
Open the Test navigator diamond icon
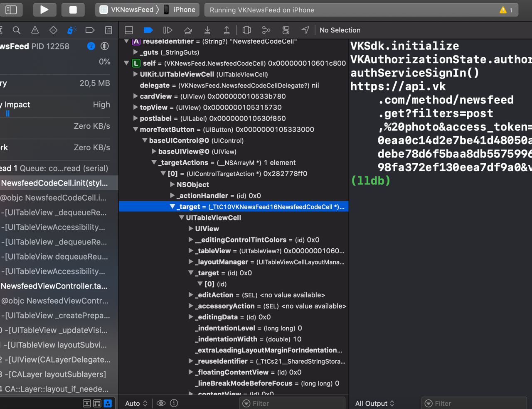[x=53, y=30]
